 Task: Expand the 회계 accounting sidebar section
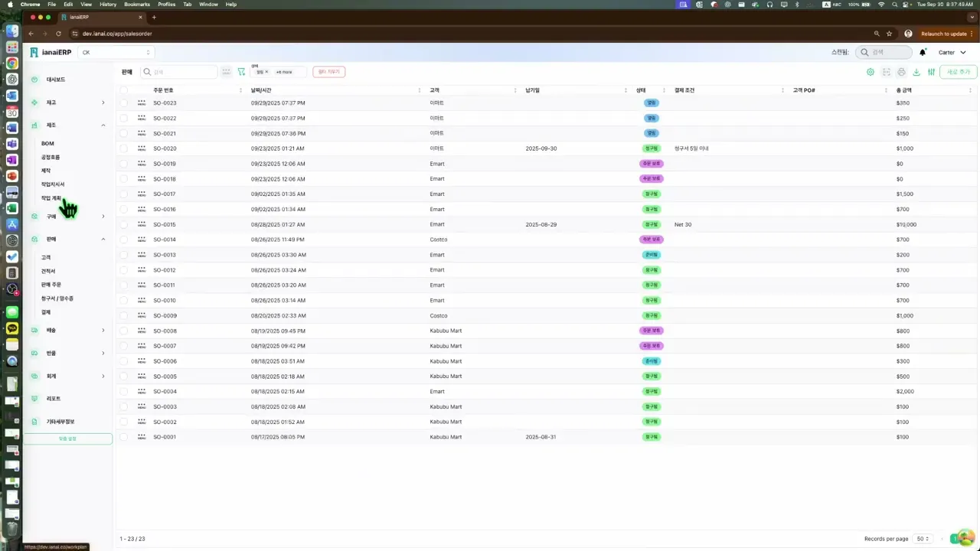point(103,377)
